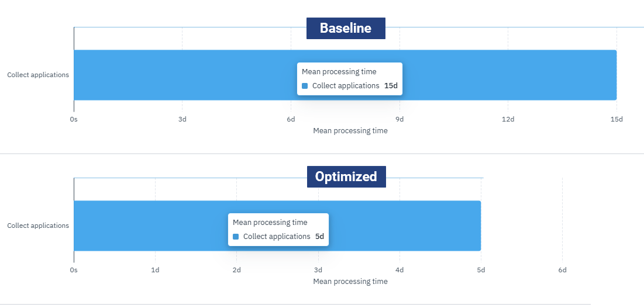Image resolution: width=644 pixels, height=305 pixels.
Task: Click the blue legend swatch in the Optimized tooltip
Action: (236, 237)
